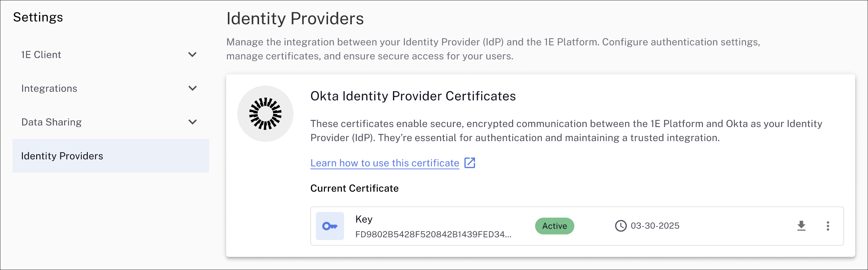Click the Okta Identity Provider Certificates title

[x=413, y=96]
